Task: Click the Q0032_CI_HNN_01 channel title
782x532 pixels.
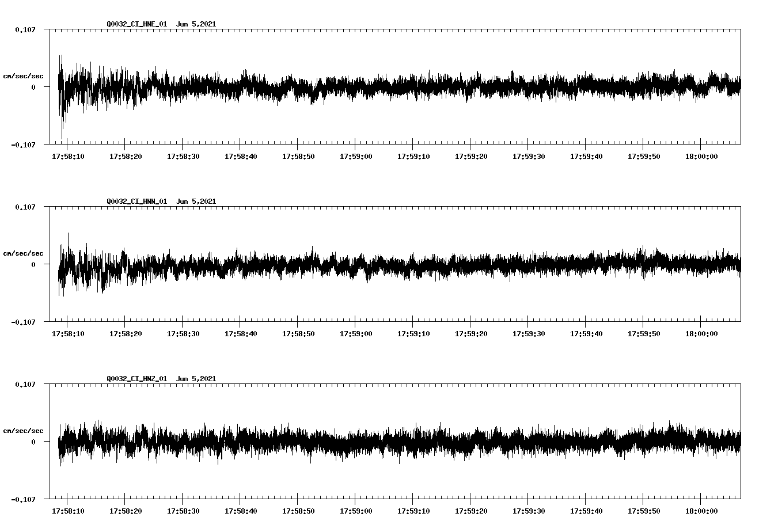Action: pos(137,201)
